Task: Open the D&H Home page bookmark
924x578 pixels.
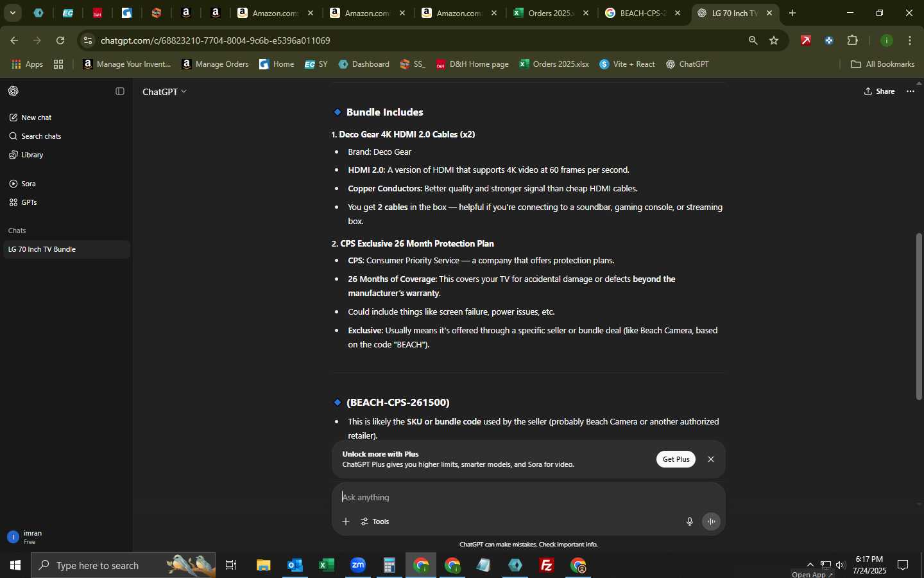Action: pyautogui.click(x=472, y=64)
